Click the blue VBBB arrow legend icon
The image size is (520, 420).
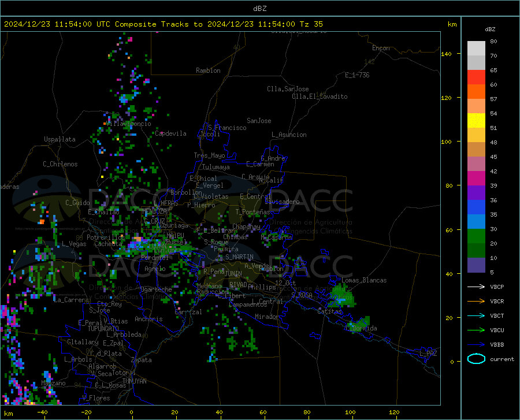[x=476, y=345]
